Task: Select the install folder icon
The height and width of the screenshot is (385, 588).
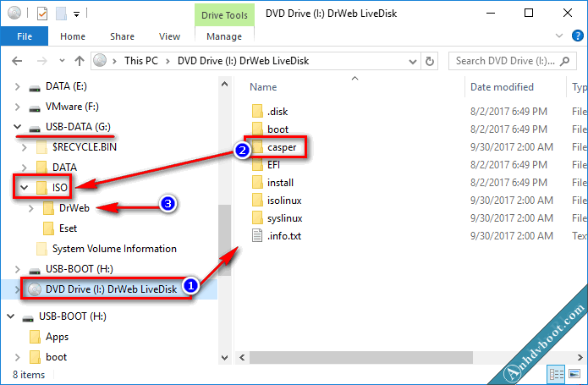Action: pyautogui.click(x=257, y=183)
